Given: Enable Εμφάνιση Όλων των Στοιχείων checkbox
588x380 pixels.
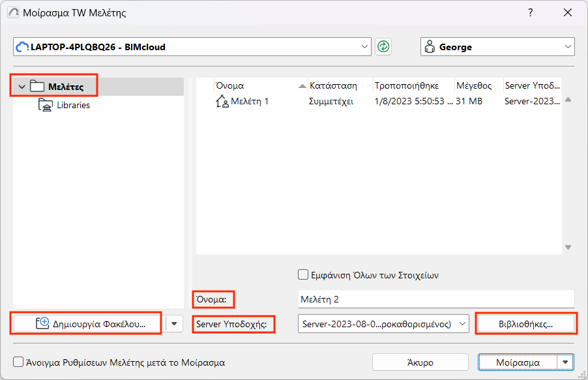Looking at the screenshot, I should [x=303, y=274].
